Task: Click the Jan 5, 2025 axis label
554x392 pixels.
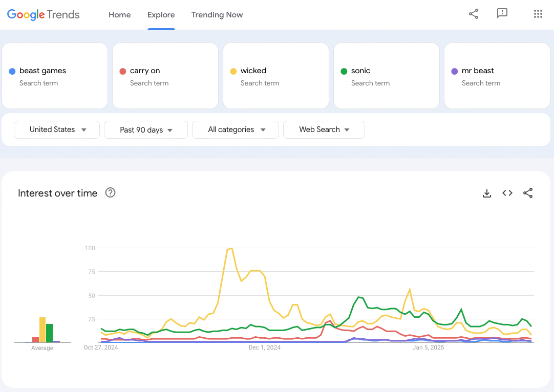Action: 428,347
